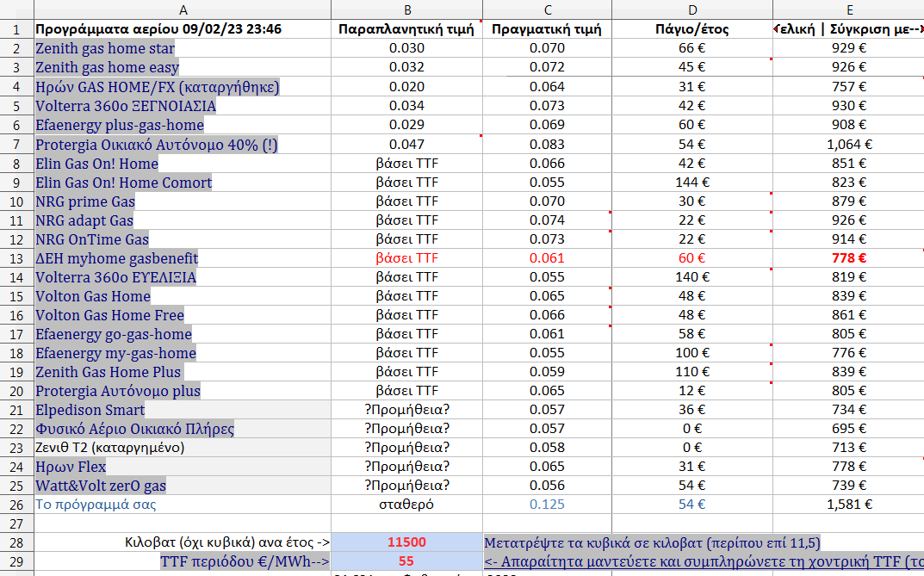Click the 0 € fee in Ζενιθ Τ2 row
Viewport: 924px width, 576px height.
pos(692,447)
